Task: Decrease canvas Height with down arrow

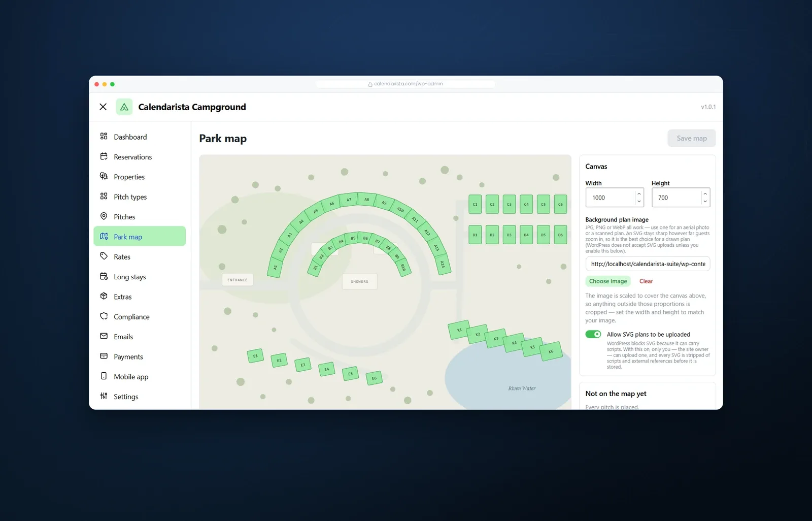Action: [x=705, y=201]
